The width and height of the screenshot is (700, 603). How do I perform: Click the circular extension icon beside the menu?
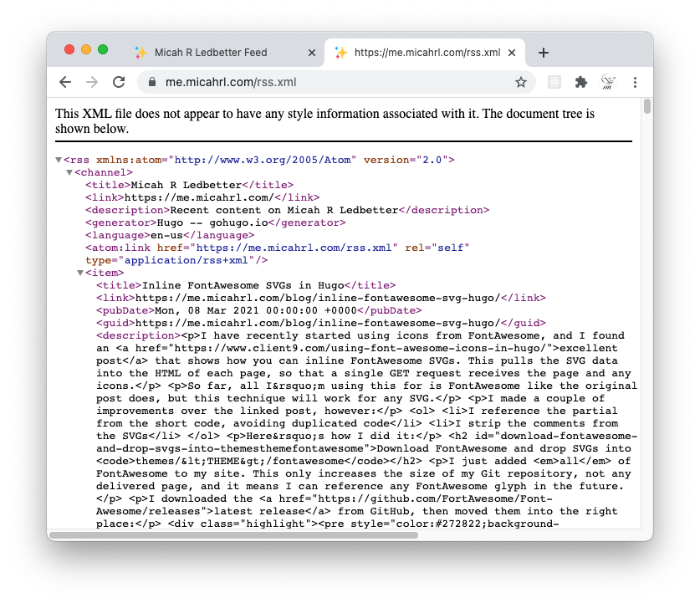click(608, 82)
